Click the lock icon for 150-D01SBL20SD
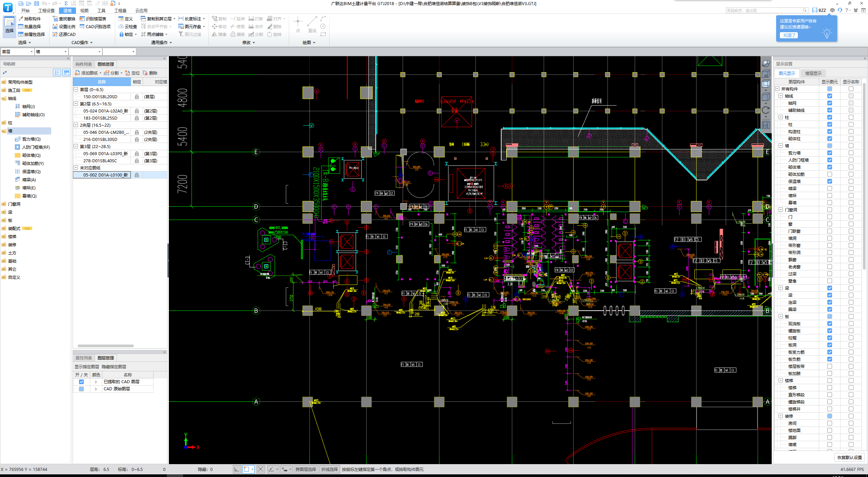Screen dimensions: 868x477 (x=137, y=97)
